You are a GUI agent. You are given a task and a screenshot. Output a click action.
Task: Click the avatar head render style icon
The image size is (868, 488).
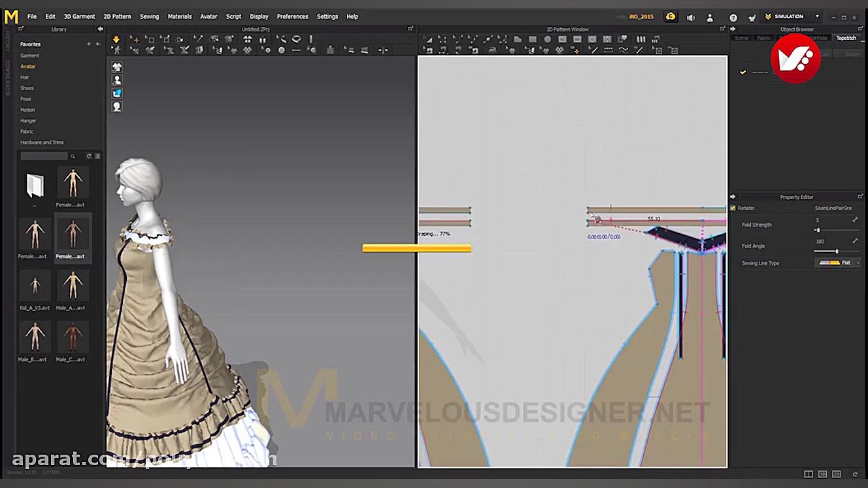point(117,106)
